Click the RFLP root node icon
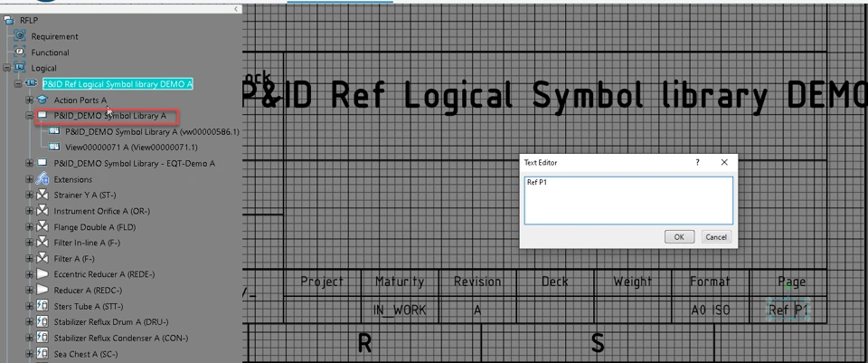Viewport: 868px width, 363px height. pyautogui.click(x=8, y=21)
